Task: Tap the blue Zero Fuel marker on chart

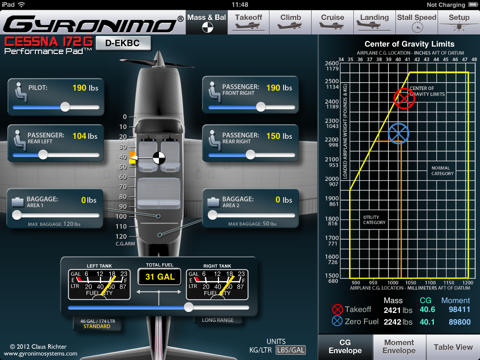Action: coord(399,133)
